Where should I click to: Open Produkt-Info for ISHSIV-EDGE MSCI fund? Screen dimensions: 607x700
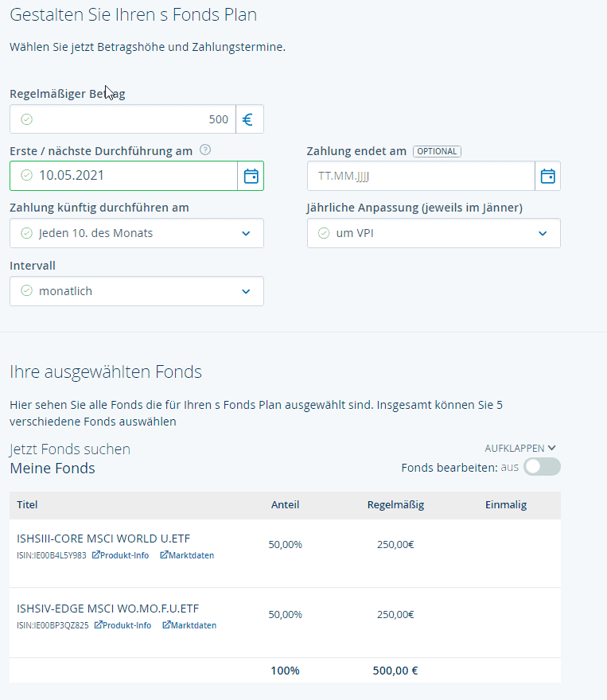(123, 625)
